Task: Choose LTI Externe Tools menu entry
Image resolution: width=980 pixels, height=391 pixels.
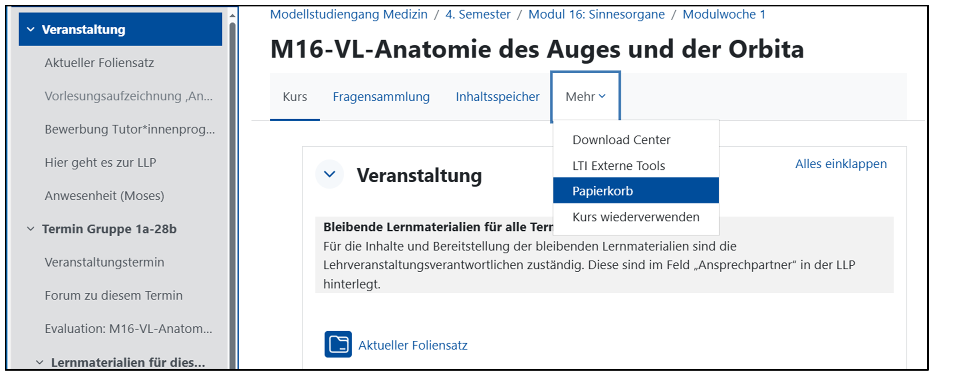Action: [636, 166]
